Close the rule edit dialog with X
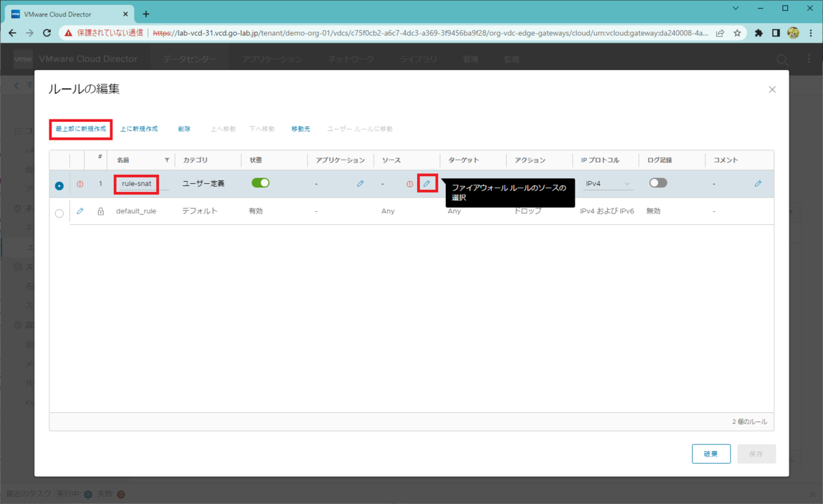This screenshot has width=823, height=504. click(772, 89)
